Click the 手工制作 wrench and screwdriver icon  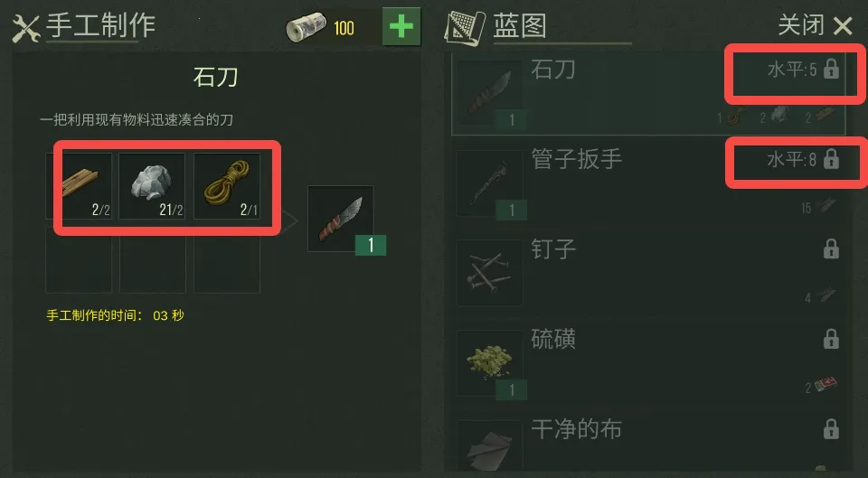pos(25,29)
